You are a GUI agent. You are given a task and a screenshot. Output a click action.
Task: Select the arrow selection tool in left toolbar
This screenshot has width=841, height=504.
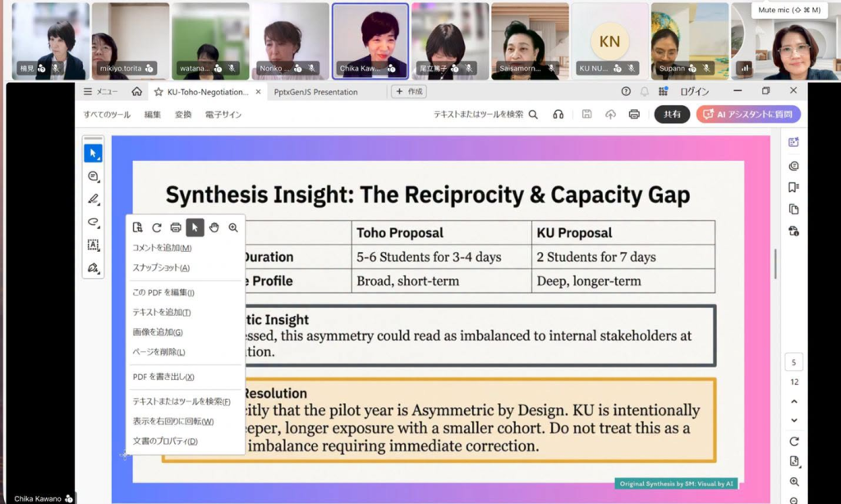[93, 153]
